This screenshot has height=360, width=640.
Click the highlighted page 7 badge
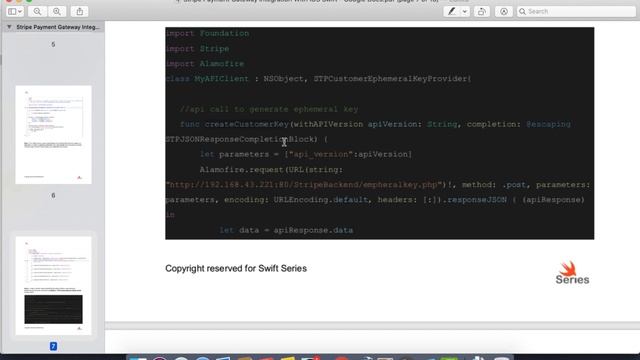[53, 346]
